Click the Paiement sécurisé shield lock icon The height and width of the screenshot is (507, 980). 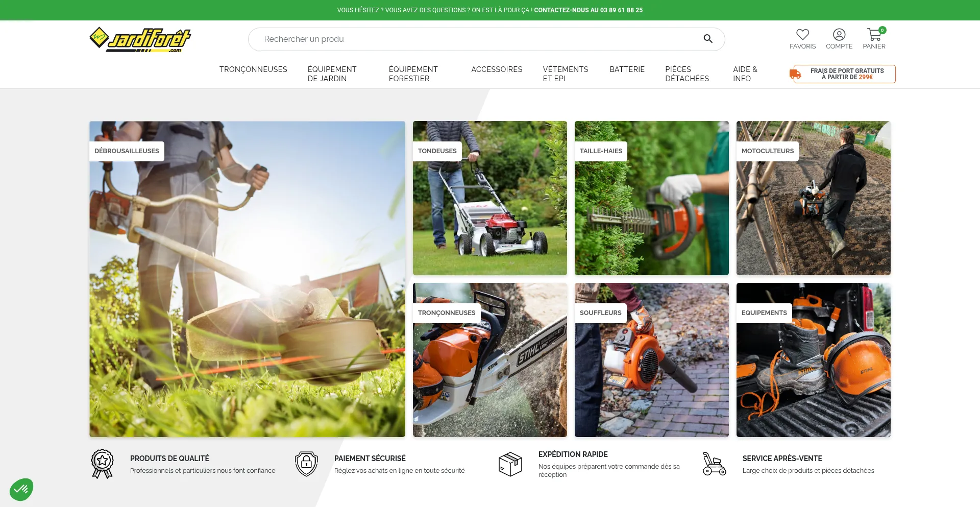pyautogui.click(x=306, y=464)
